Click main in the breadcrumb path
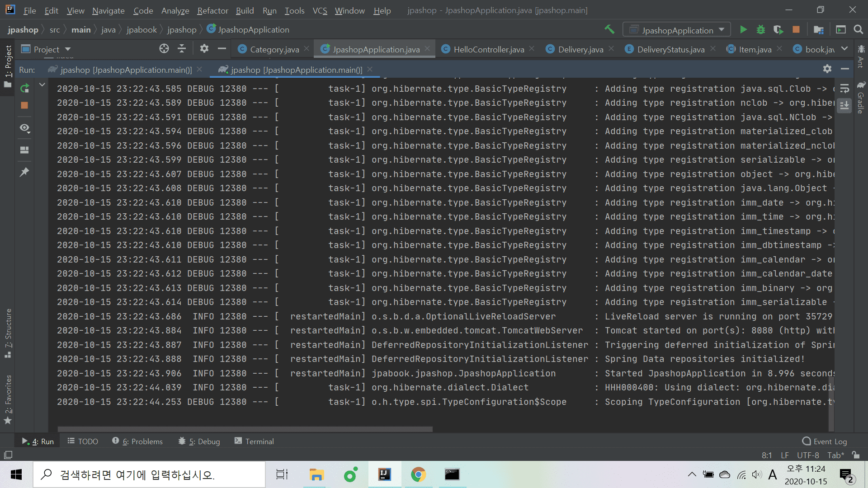The height and width of the screenshot is (488, 868). [81, 30]
